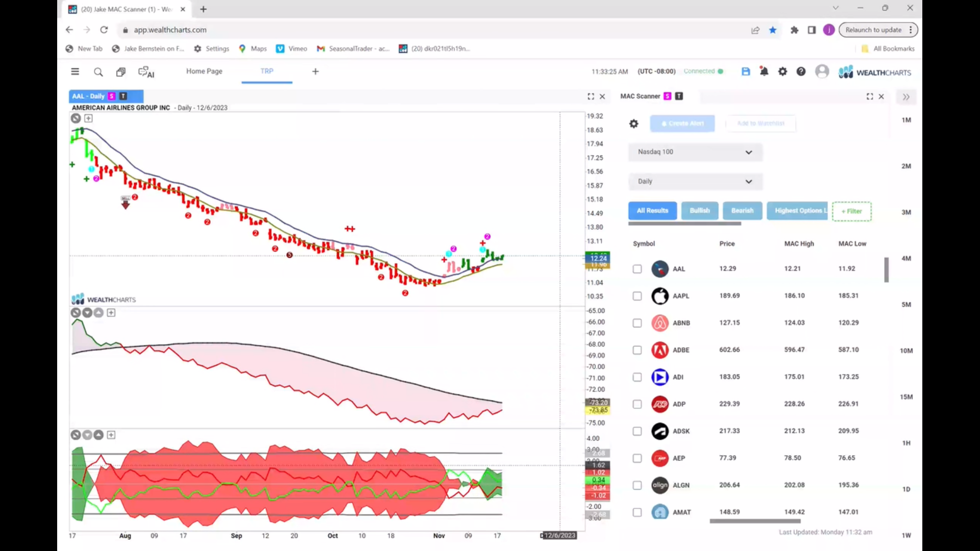Click the filter tabs horizontal scrollbar
This screenshot has height=551, width=980.
[x=684, y=223]
